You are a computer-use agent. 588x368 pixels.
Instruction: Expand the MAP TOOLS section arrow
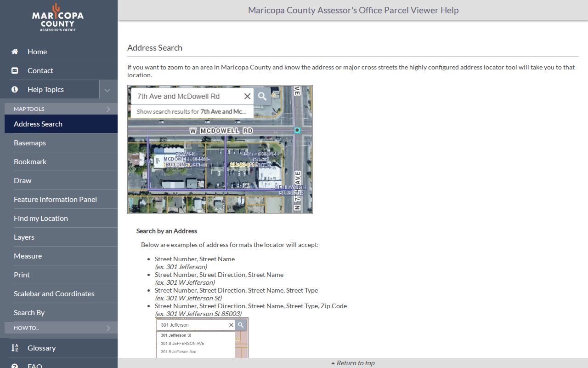click(108, 109)
